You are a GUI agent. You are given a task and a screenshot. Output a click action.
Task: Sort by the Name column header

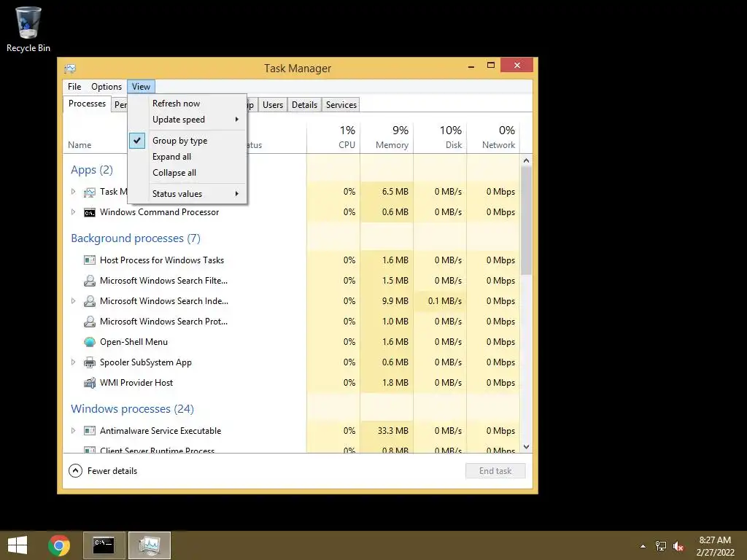click(80, 145)
